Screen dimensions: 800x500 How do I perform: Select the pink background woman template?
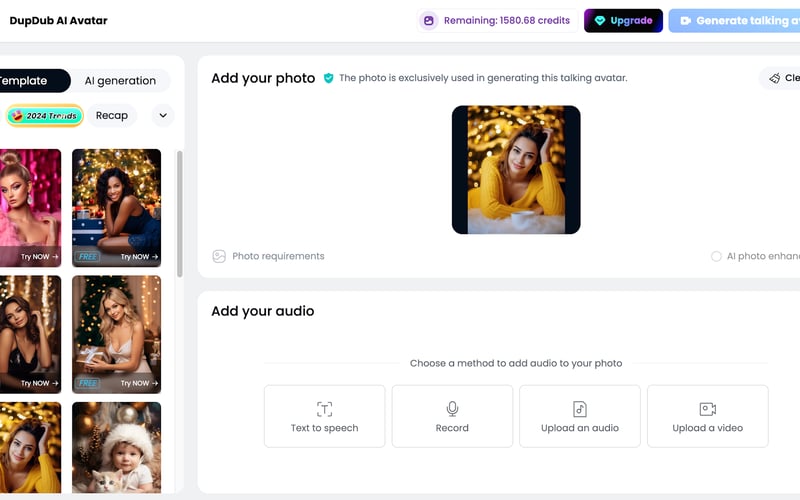pyautogui.click(x=30, y=208)
